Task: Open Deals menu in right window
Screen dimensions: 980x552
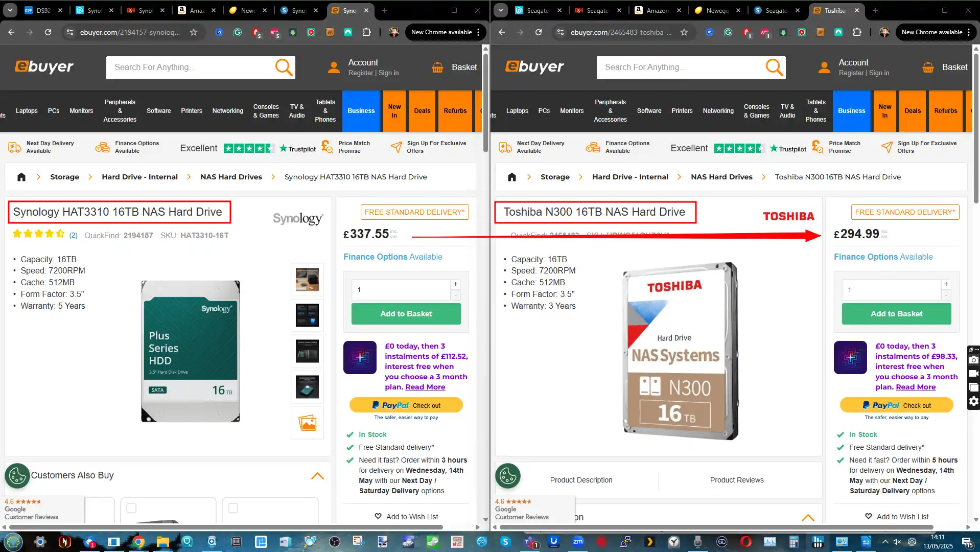Action: click(913, 111)
